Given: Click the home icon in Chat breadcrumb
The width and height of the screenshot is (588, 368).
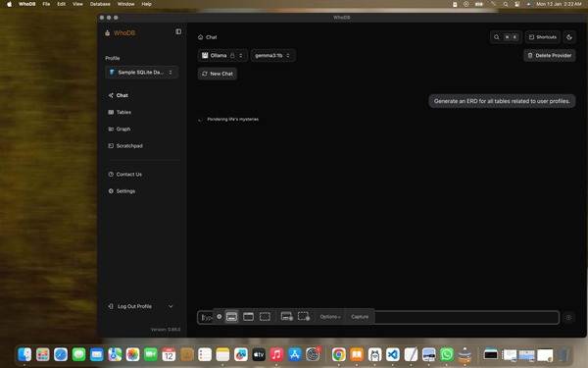Looking at the screenshot, I should 200,37.
